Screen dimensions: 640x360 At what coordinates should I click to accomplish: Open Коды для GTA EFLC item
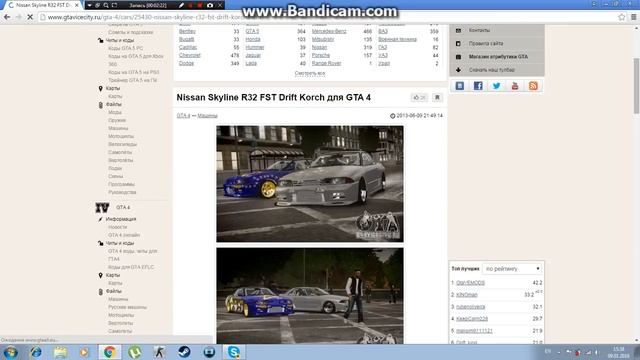click(131, 267)
